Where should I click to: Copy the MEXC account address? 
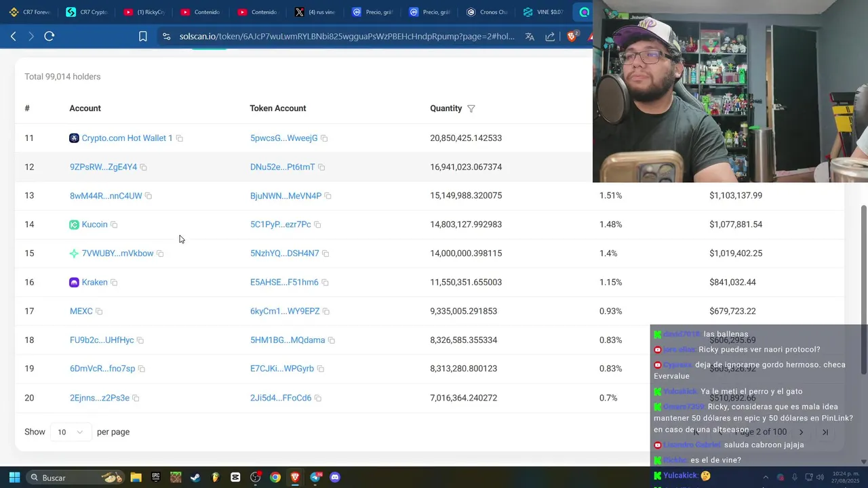tap(99, 311)
